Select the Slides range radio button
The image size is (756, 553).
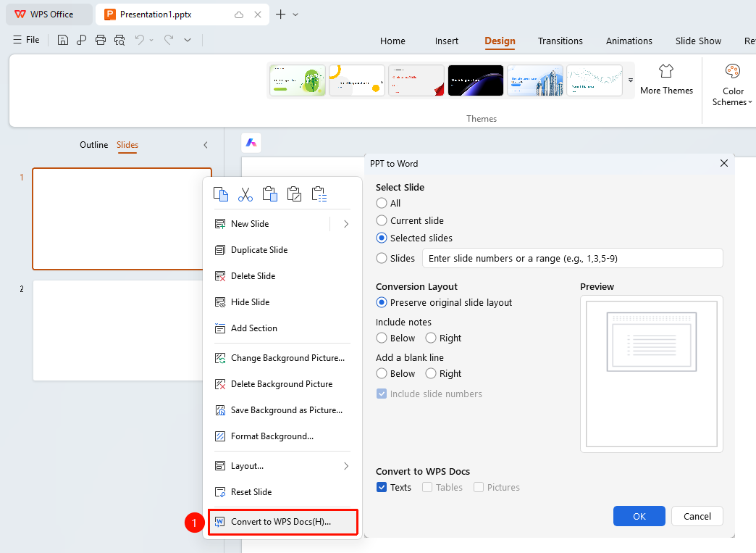click(x=382, y=258)
